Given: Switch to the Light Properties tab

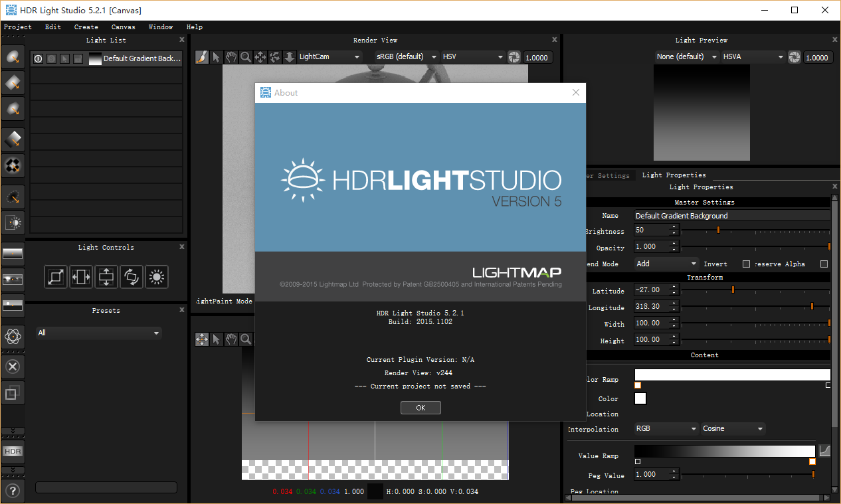Looking at the screenshot, I should (674, 175).
